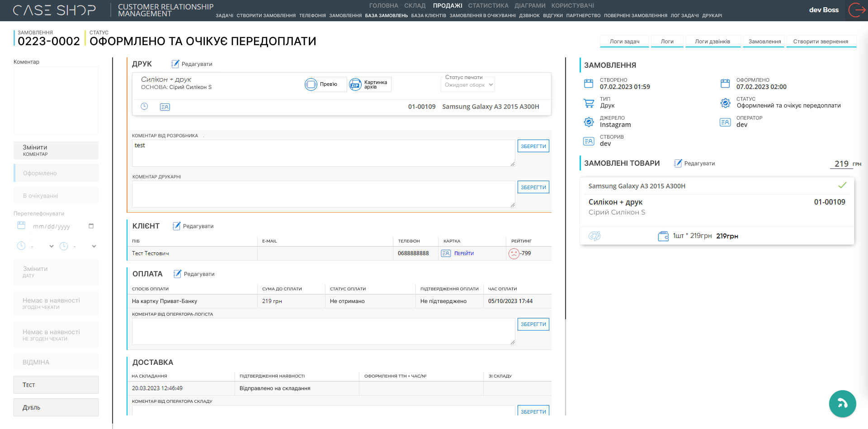Screen dimensions: 868x429
Task: Save operator-logist comment with ЗБЕРЕГТИ
Action: click(533, 324)
